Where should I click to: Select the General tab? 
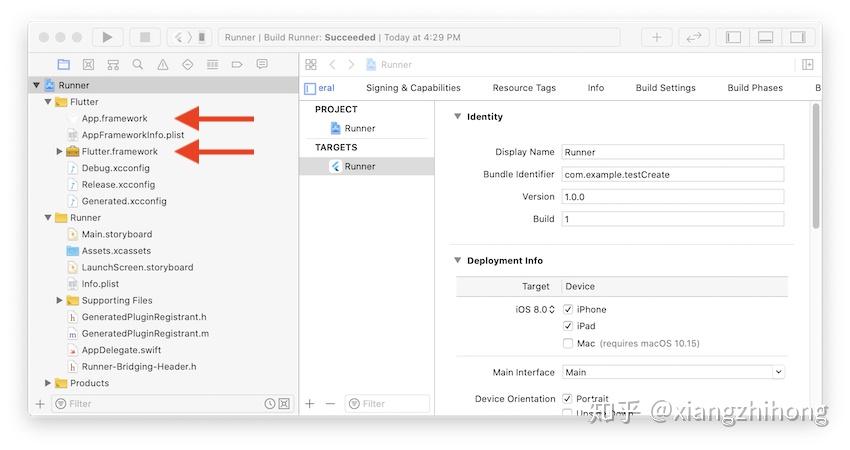point(326,88)
